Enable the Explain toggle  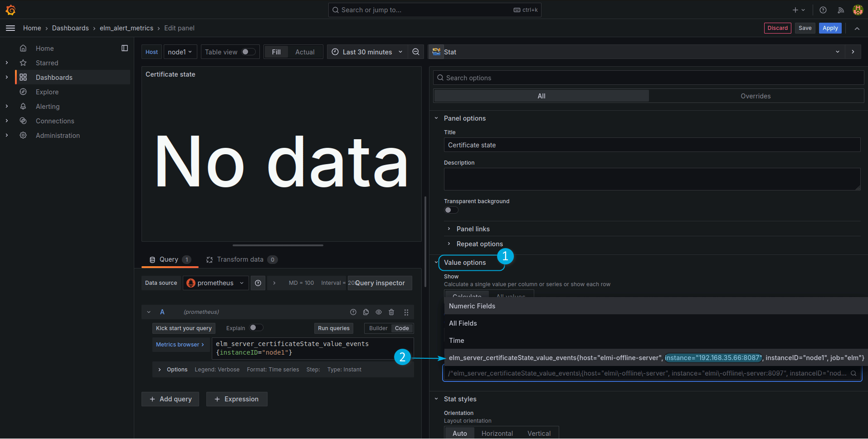(256, 328)
